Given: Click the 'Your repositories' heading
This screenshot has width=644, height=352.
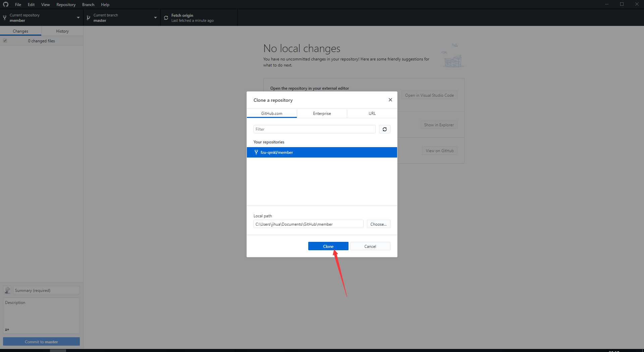Looking at the screenshot, I should pyautogui.click(x=269, y=142).
